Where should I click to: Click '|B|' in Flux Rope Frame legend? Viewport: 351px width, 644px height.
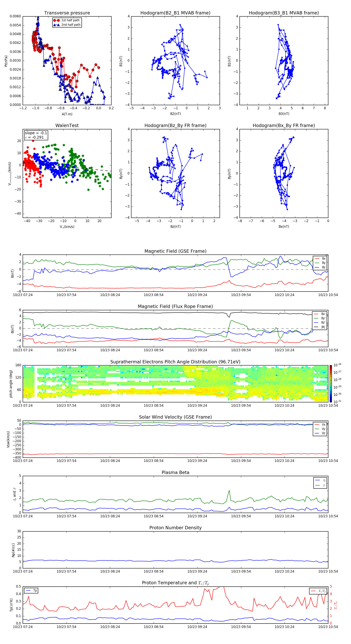coord(320,327)
